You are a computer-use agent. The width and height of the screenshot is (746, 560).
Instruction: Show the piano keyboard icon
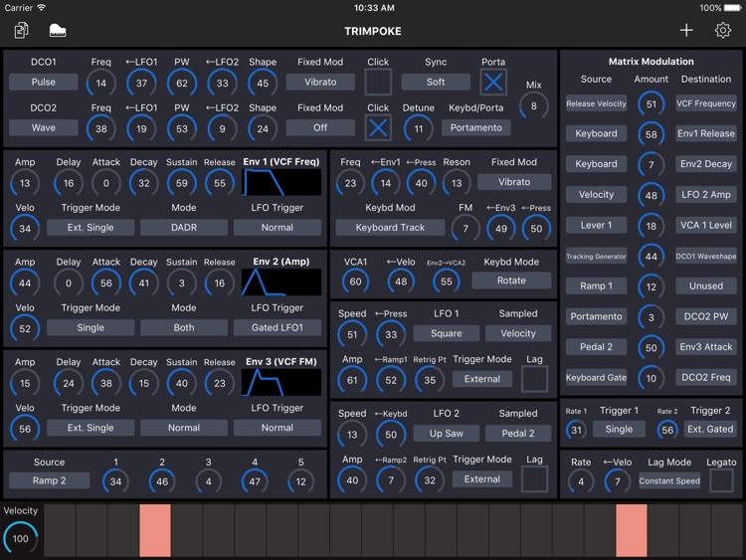pyautogui.click(x=58, y=31)
